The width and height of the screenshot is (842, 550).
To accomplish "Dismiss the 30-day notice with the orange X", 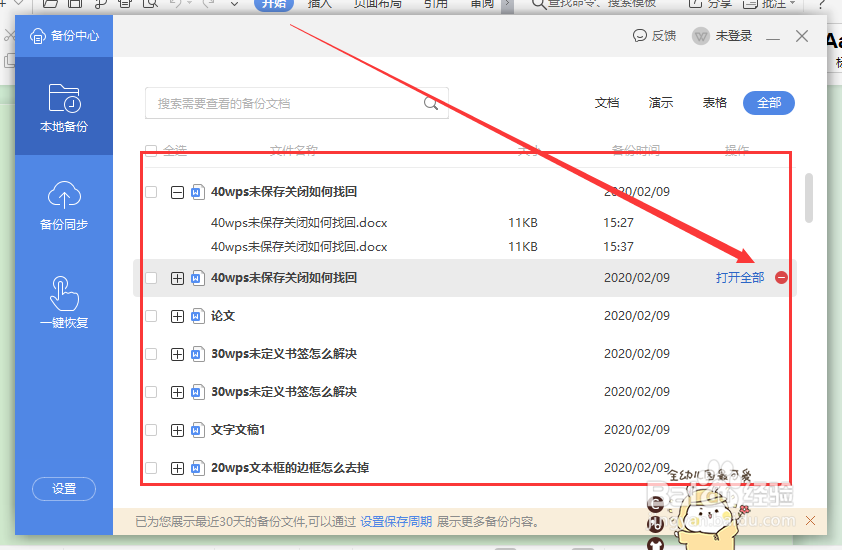I will click(x=810, y=520).
